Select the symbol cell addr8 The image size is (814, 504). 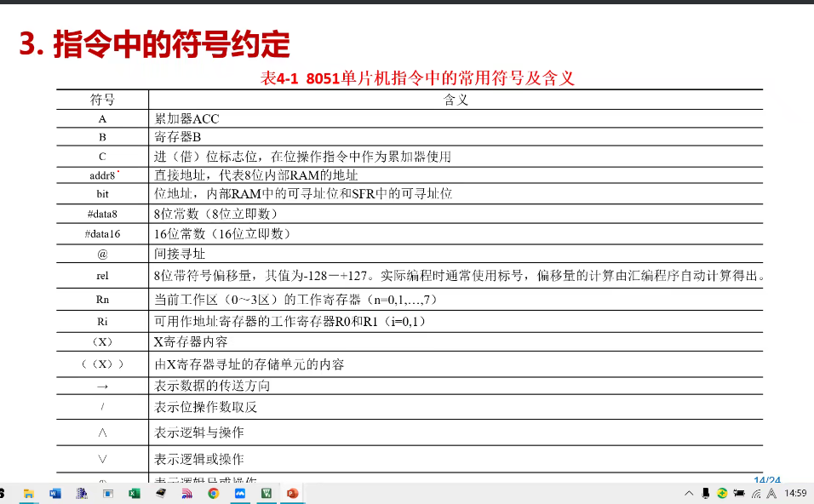coord(102,175)
